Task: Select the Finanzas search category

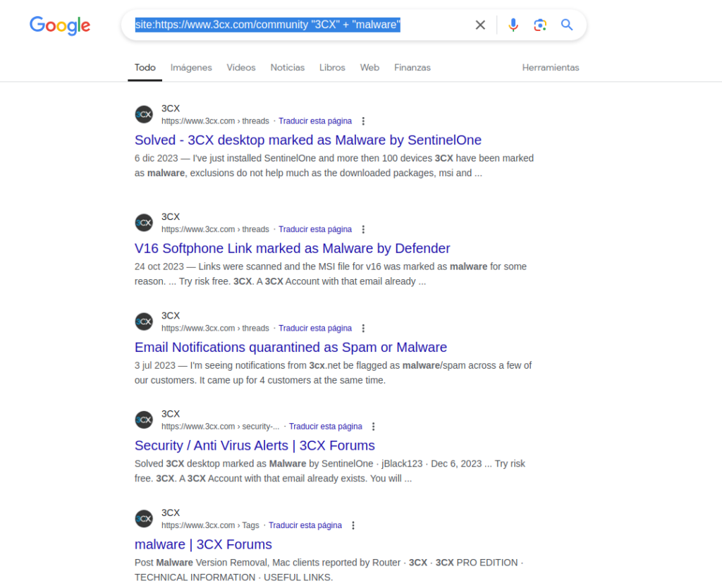Action: [x=412, y=67]
